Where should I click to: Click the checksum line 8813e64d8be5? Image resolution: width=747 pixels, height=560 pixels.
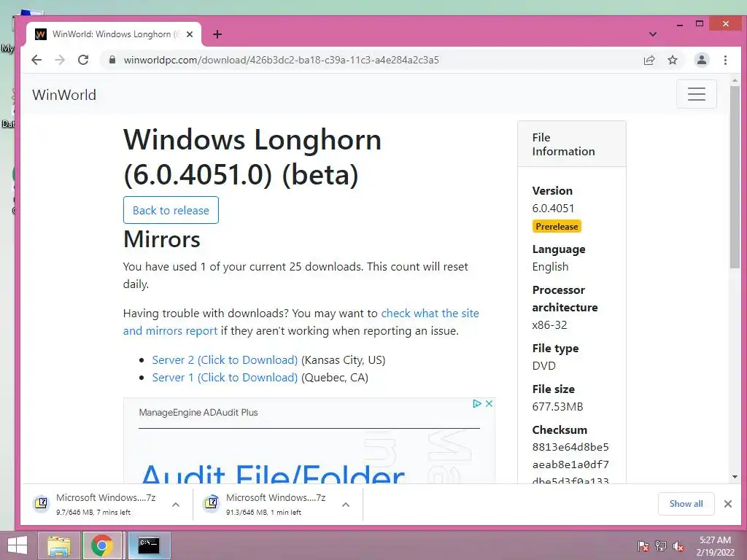(x=570, y=447)
